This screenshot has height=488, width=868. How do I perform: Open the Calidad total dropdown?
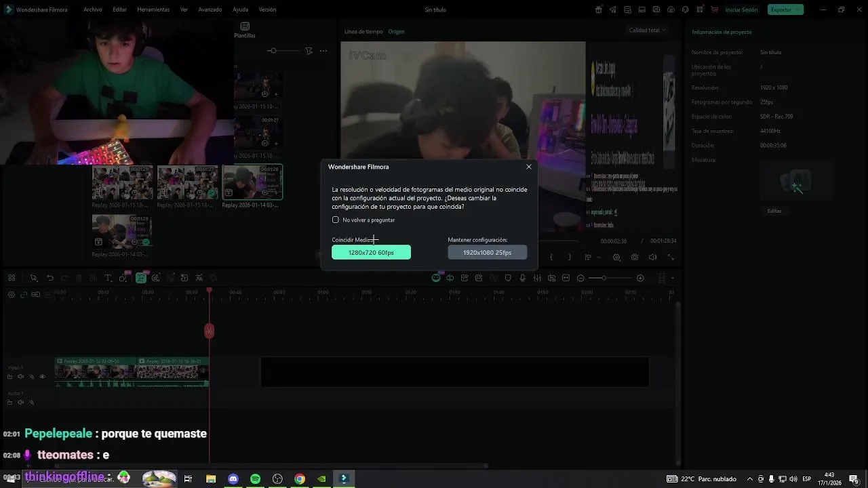(x=647, y=30)
